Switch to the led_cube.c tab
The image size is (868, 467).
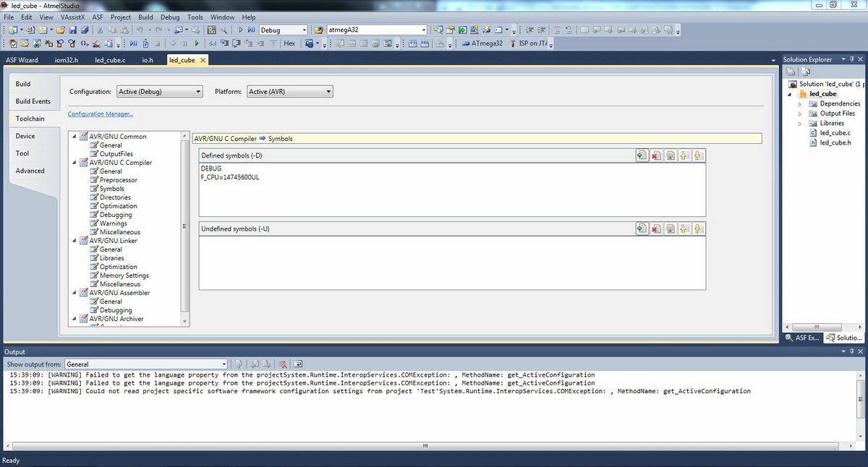[x=110, y=60]
